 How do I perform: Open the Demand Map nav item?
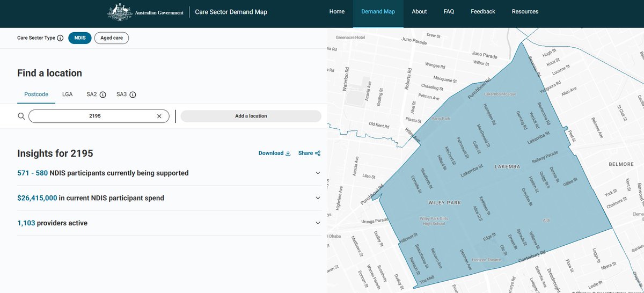tap(378, 12)
